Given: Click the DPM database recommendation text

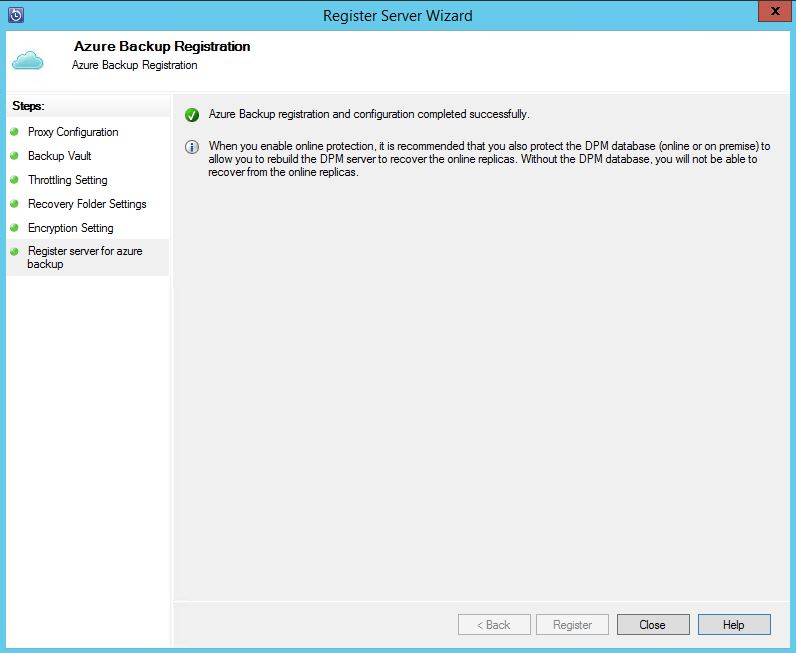Looking at the screenshot, I should pos(489,159).
